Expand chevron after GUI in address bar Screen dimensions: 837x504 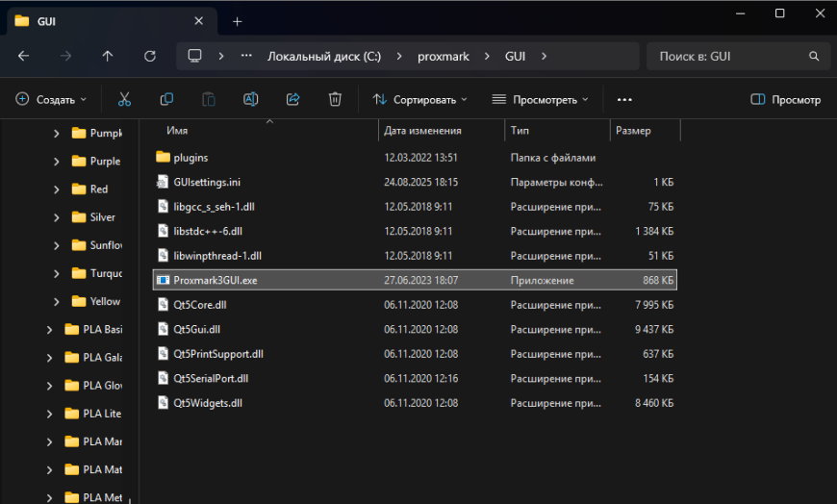pyautogui.click(x=544, y=56)
